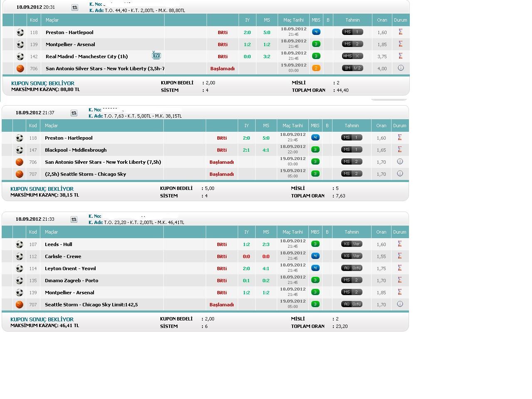Click the pending clock icon in the Seattle Storm Limit:142,5 row
The width and height of the screenshot is (532, 399).
pos(400,304)
